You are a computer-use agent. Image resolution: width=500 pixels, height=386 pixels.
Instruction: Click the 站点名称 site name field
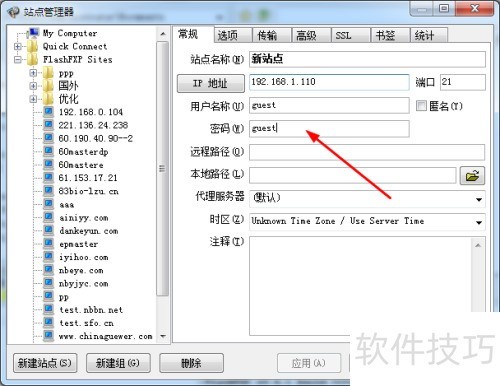click(367, 59)
